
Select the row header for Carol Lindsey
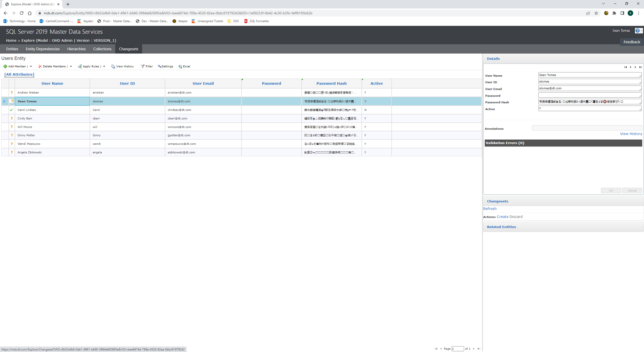point(5,110)
